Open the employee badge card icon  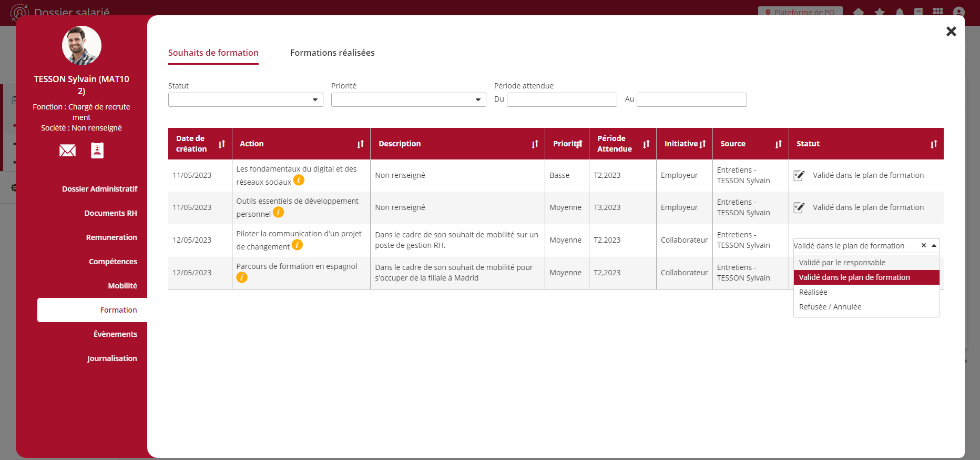click(97, 151)
